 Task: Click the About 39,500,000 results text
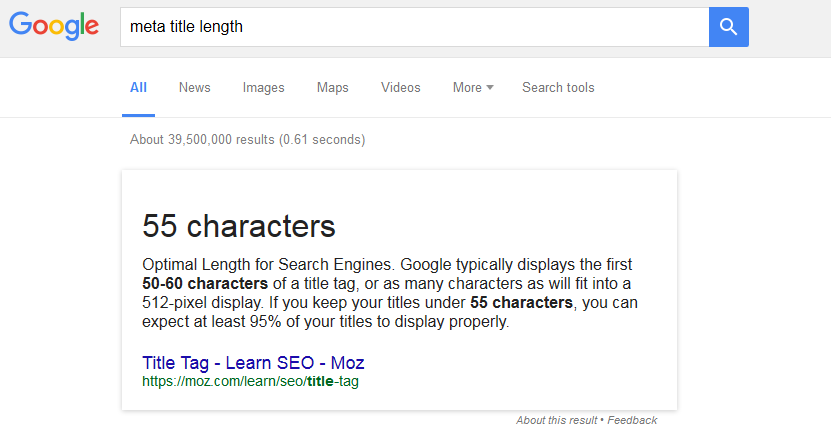(247, 139)
